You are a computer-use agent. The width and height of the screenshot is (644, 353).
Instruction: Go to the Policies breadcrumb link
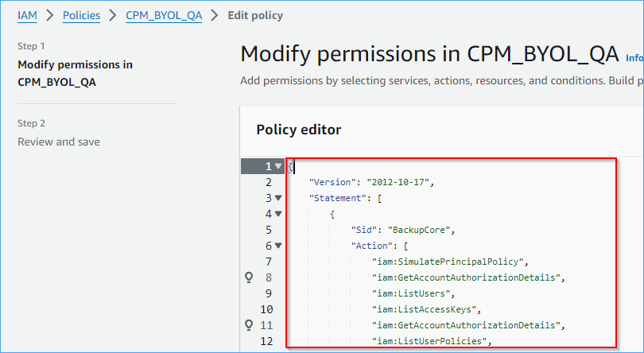point(81,16)
